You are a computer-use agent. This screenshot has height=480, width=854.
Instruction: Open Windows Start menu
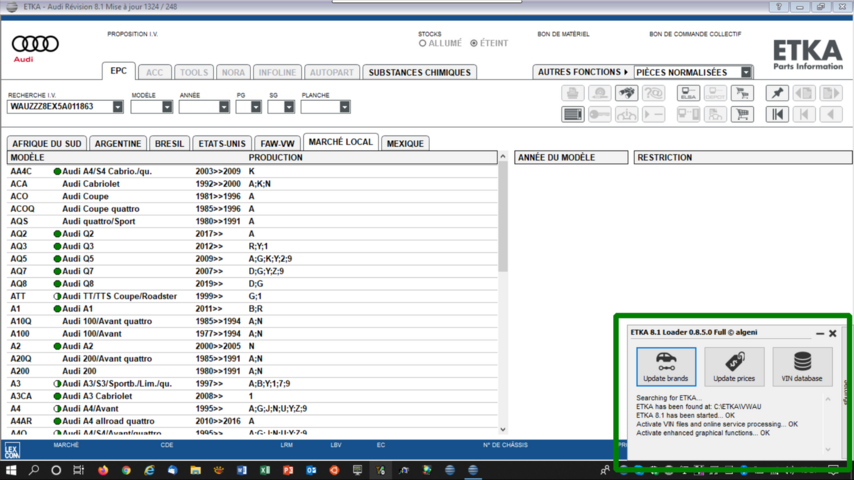pyautogui.click(x=11, y=470)
